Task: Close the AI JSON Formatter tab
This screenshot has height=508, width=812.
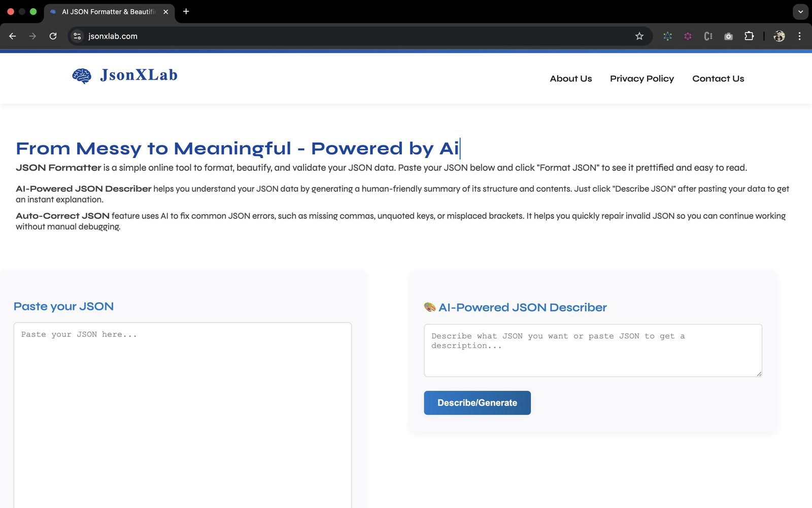Action: click(165, 12)
